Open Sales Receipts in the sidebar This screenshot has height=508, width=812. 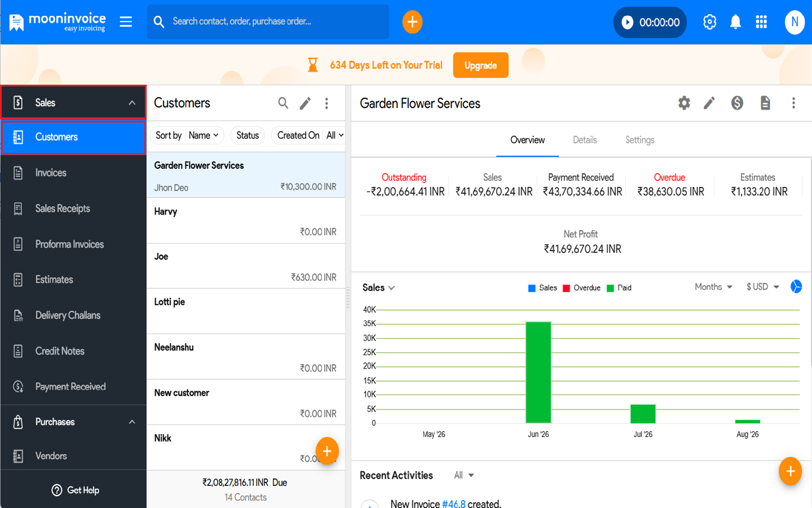click(63, 208)
